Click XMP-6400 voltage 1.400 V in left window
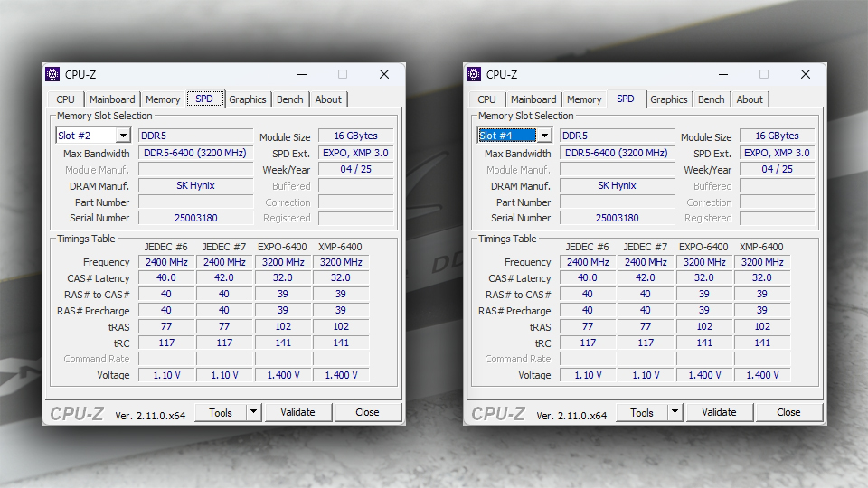This screenshot has width=868, height=488. coord(341,375)
